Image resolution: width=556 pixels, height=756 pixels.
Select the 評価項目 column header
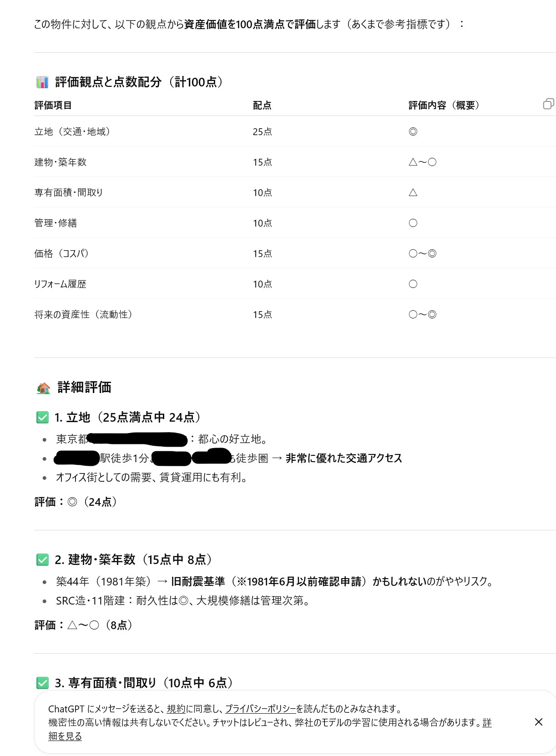coord(53,106)
